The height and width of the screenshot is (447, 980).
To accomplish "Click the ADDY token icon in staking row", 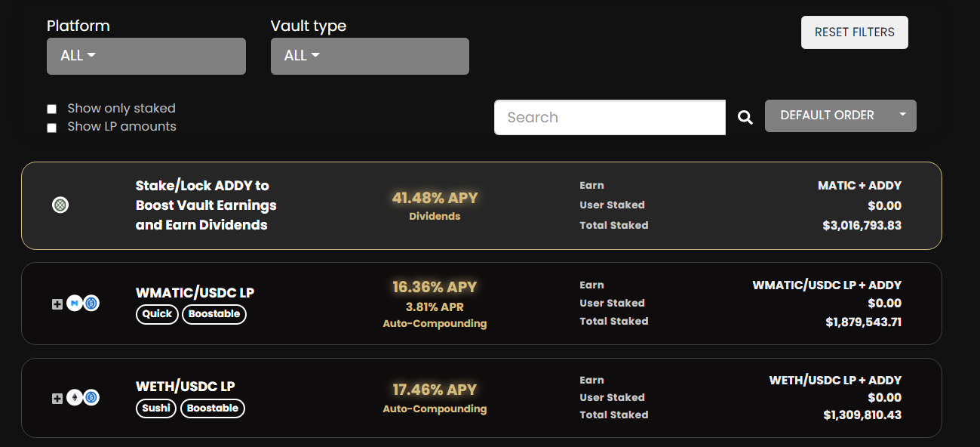I will [x=60, y=205].
